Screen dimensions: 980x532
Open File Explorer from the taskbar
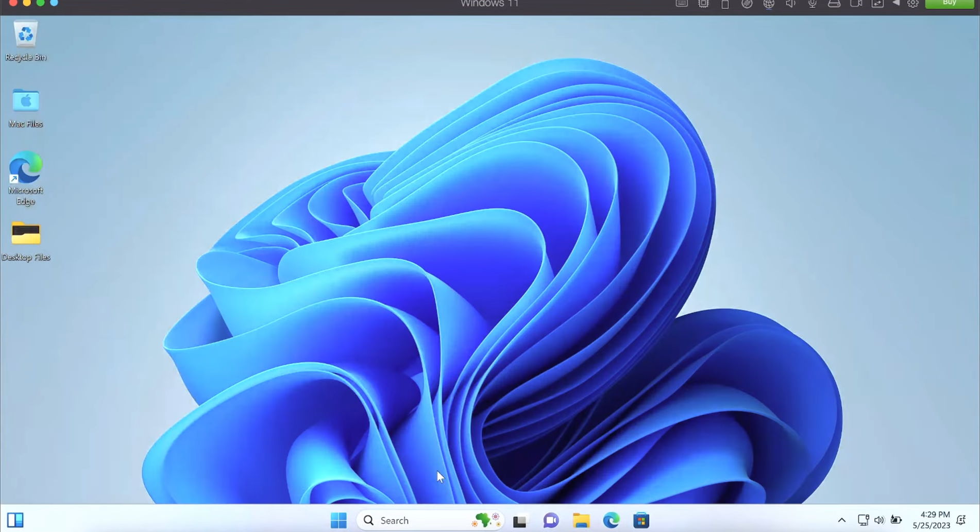pos(581,521)
